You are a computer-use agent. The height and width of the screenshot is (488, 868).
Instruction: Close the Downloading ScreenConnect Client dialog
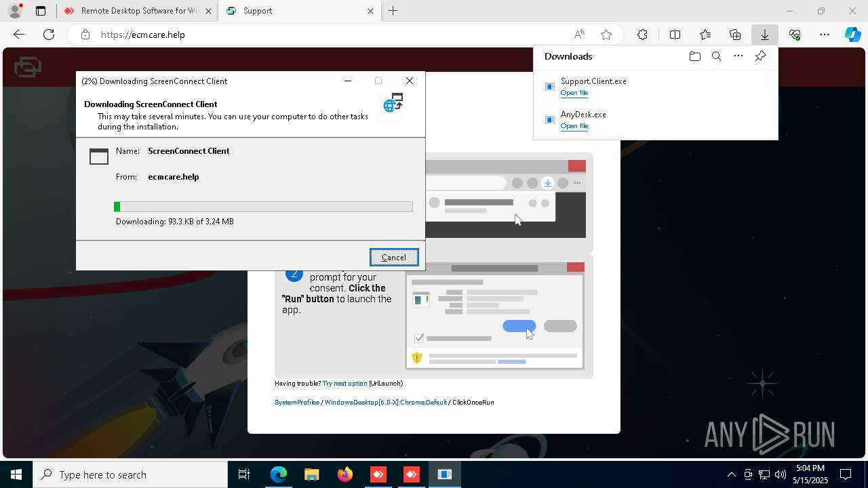coord(410,81)
